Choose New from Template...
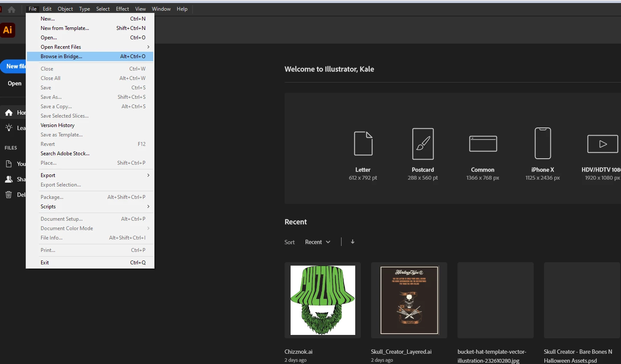Viewport: 621px width, 364px height. [90, 28]
